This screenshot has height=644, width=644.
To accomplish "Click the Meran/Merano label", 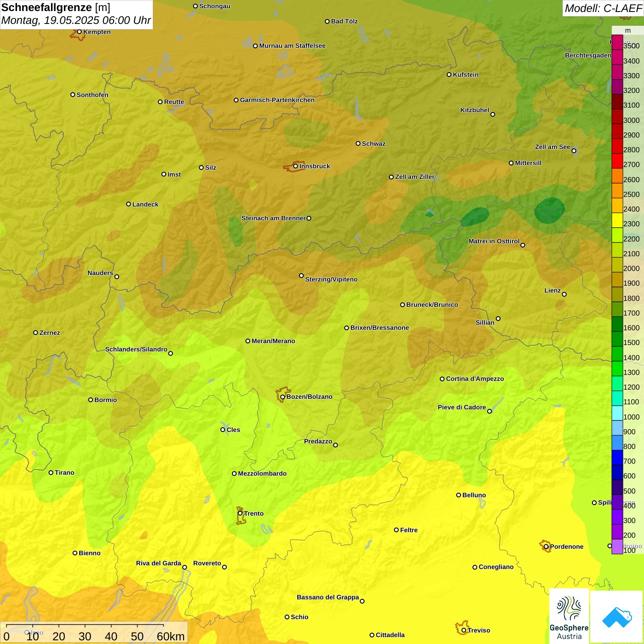I will tap(273, 341).
